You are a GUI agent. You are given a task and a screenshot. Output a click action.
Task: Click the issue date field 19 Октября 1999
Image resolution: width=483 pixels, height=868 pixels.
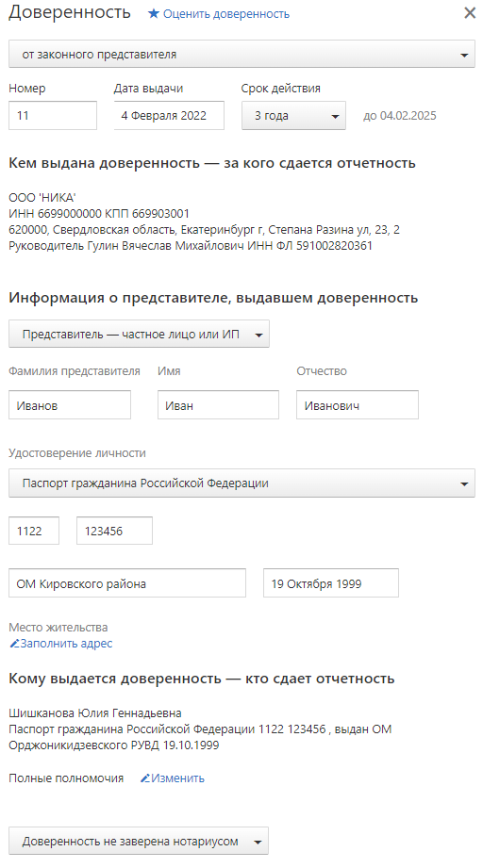[331, 583]
